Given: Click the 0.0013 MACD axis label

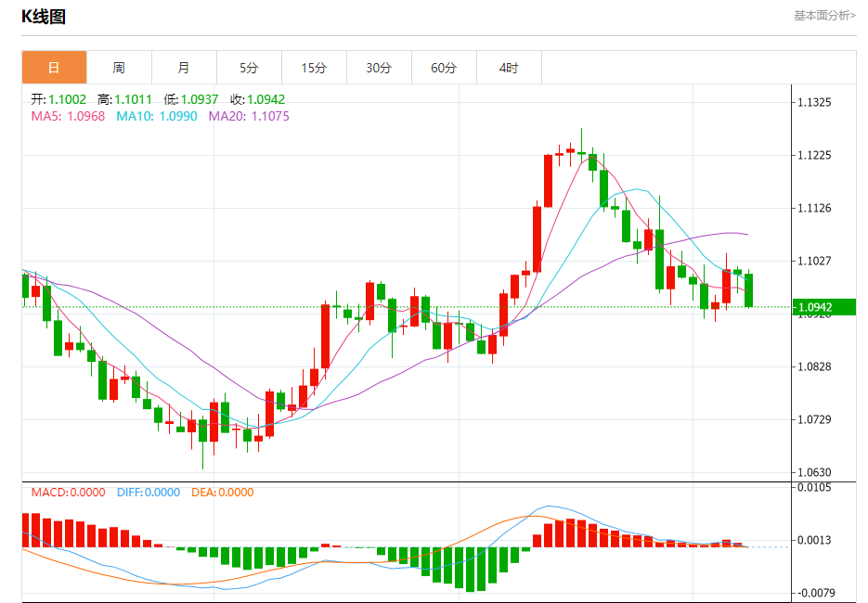Looking at the screenshot, I should coord(814,540).
